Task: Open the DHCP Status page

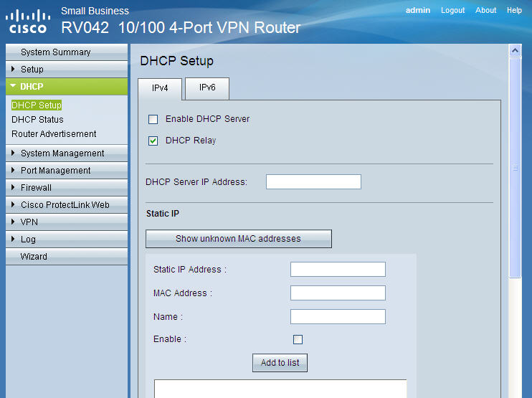Action: [38, 120]
